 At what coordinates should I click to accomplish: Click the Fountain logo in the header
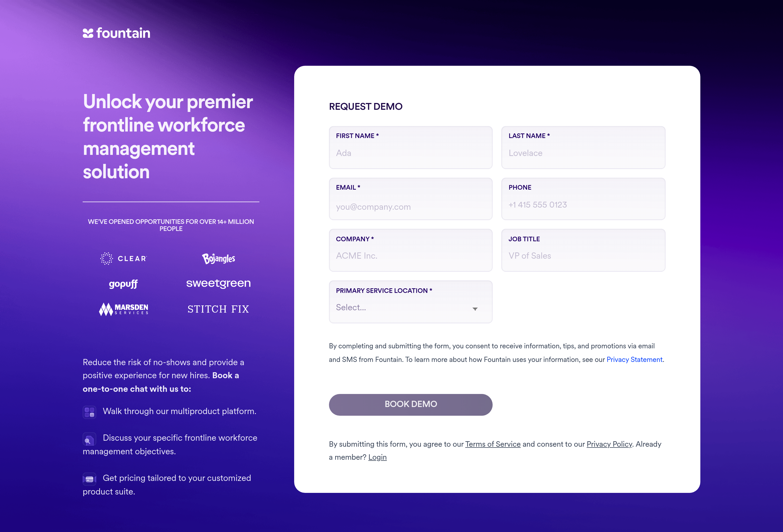coord(117,33)
